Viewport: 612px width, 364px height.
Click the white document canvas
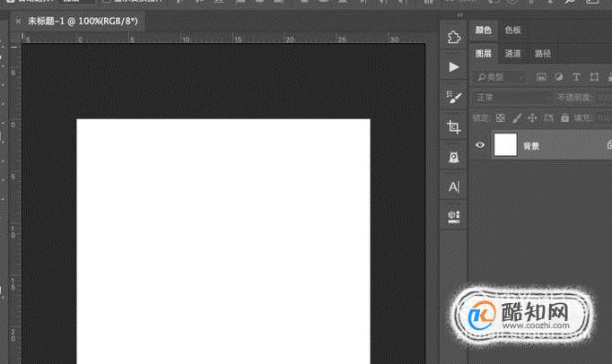coord(223,241)
